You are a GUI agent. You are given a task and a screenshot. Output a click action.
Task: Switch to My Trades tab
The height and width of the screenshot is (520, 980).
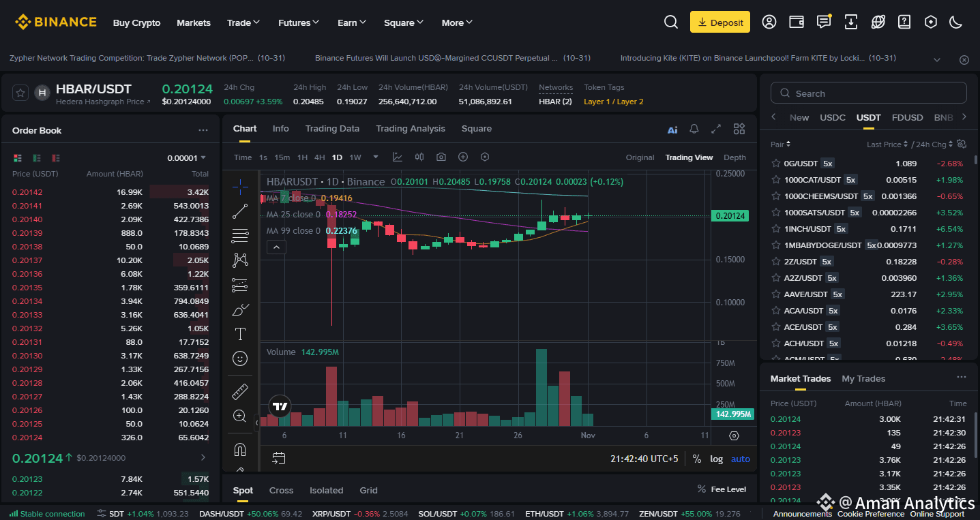click(863, 378)
